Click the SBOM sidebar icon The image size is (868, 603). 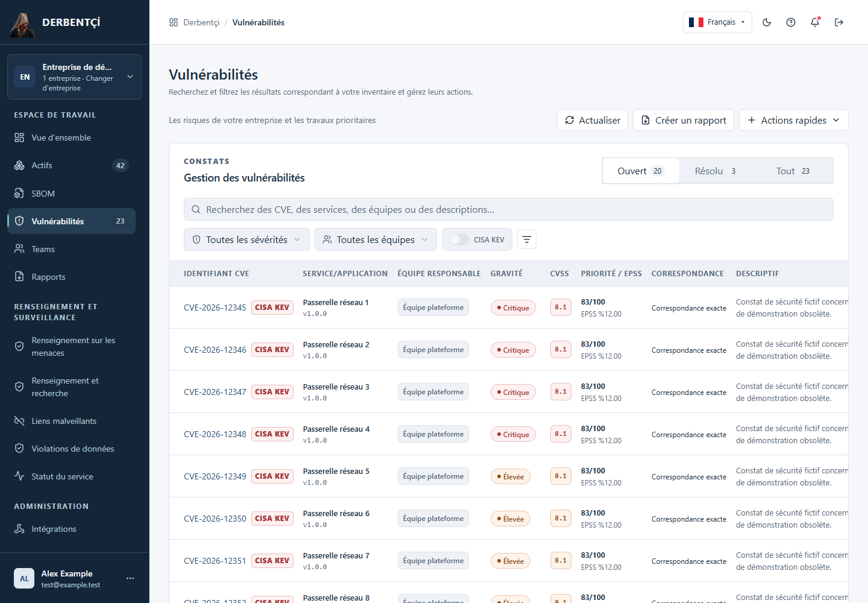click(x=19, y=194)
